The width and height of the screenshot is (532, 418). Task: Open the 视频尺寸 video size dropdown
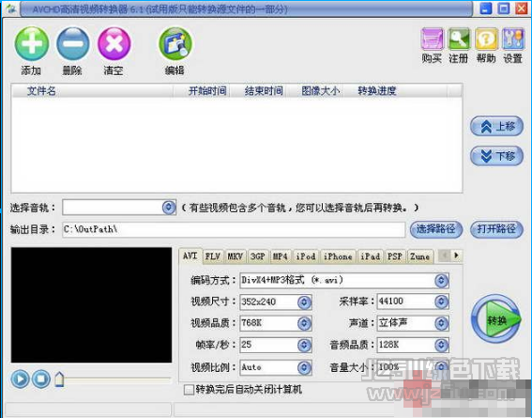pos(304,302)
